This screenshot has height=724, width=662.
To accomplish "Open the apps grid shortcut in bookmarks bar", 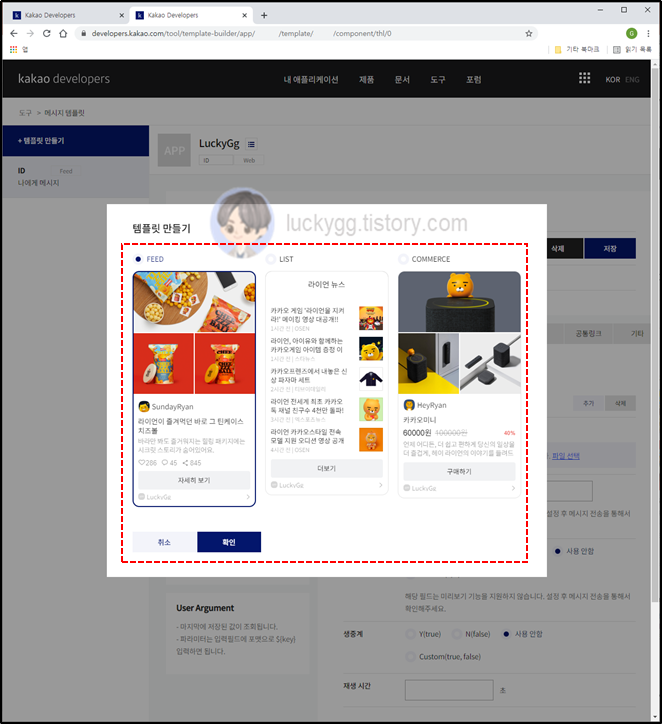I will (x=13, y=49).
